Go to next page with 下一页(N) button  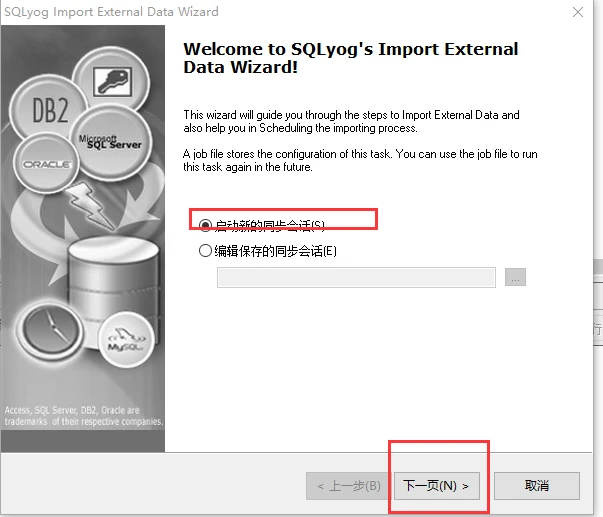click(437, 486)
